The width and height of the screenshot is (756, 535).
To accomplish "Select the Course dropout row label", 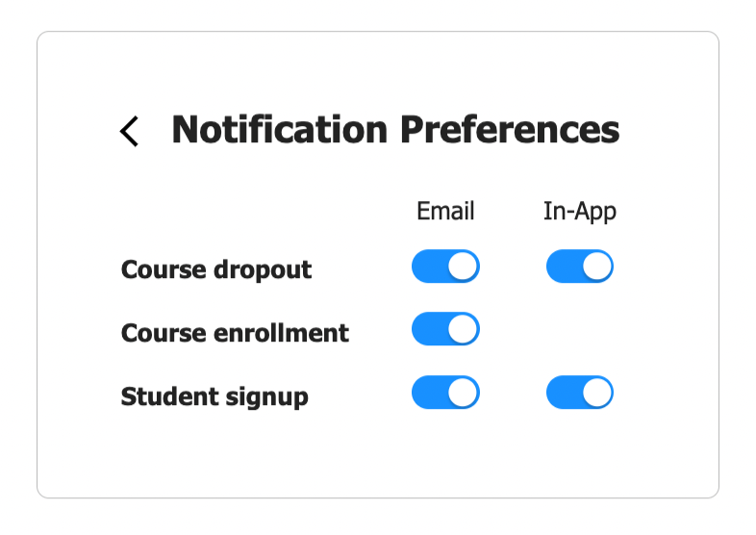I will (216, 269).
